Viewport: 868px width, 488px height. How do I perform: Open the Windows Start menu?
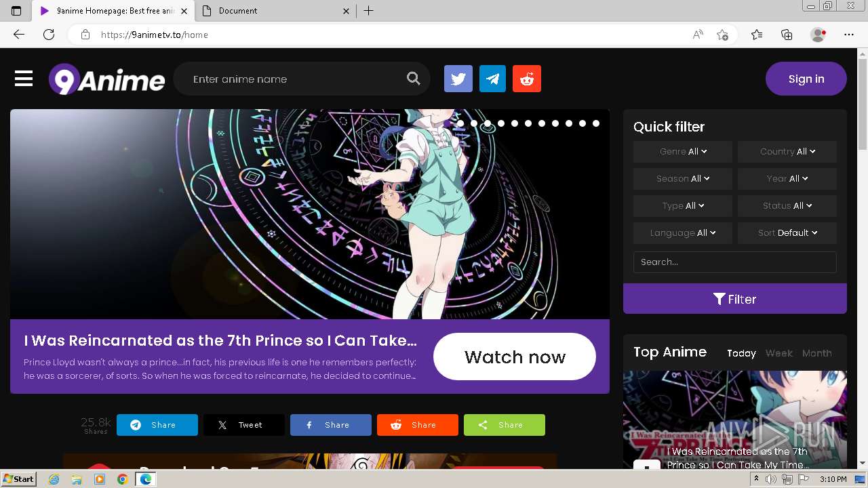(19, 479)
